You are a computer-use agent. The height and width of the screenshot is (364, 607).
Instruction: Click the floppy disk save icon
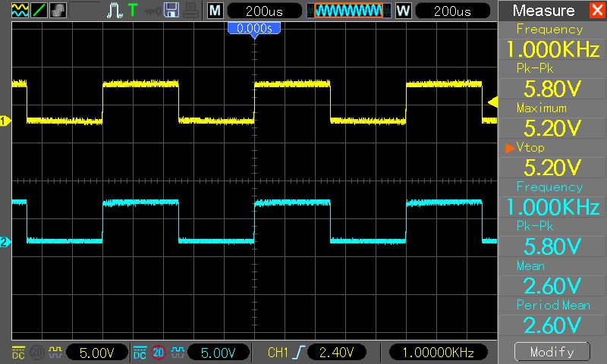point(172,11)
